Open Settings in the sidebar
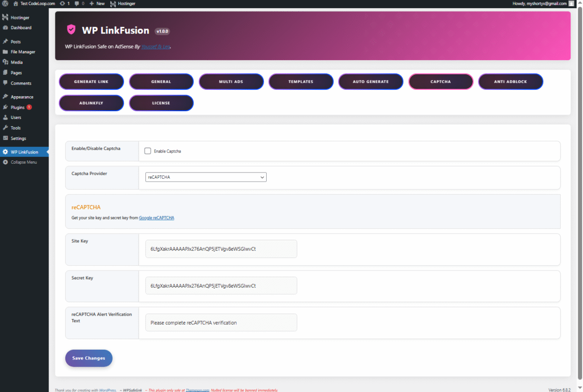 24,138
